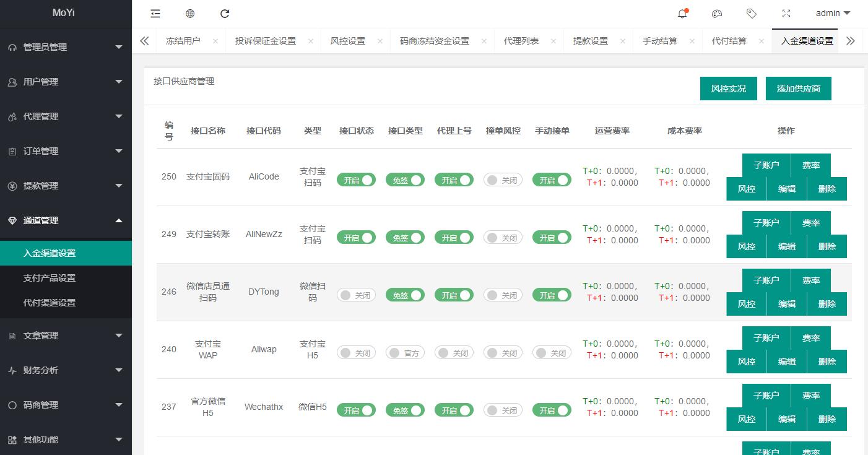
Task: Click 编辑 for DYTong row
Action: coord(787,304)
